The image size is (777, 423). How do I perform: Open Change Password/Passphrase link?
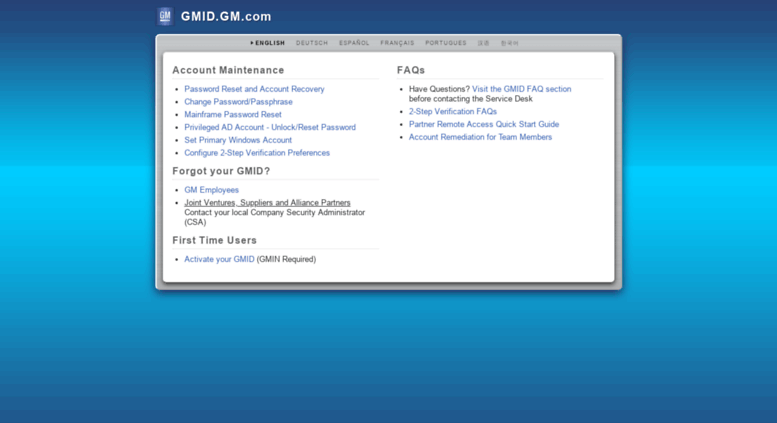point(238,102)
